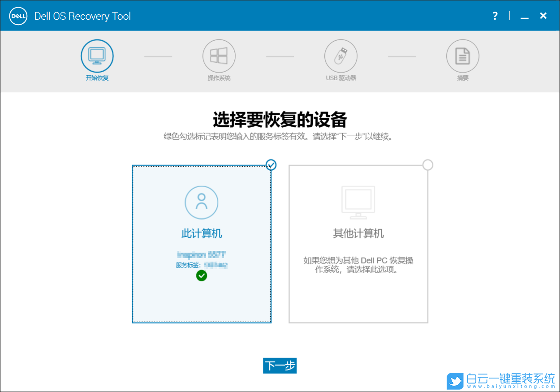Screen dimensions: 560x392
Task: Click the 摘要 document step icon
Action: [463, 56]
